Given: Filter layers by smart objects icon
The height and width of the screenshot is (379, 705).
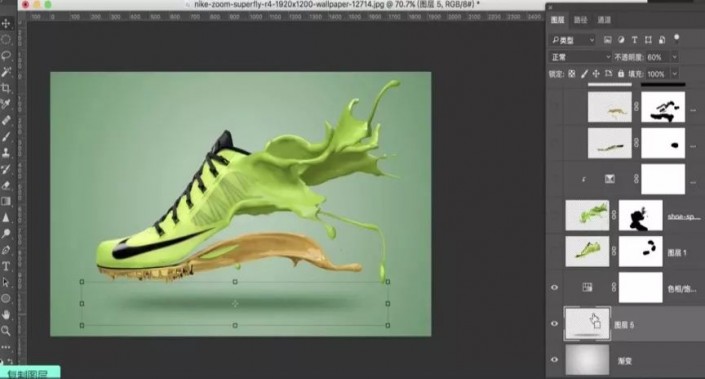Looking at the screenshot, I should tap(661, 40).
